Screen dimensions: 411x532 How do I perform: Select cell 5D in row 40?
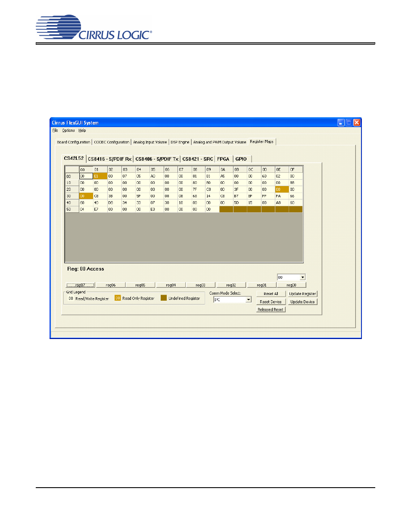[240, 202]
